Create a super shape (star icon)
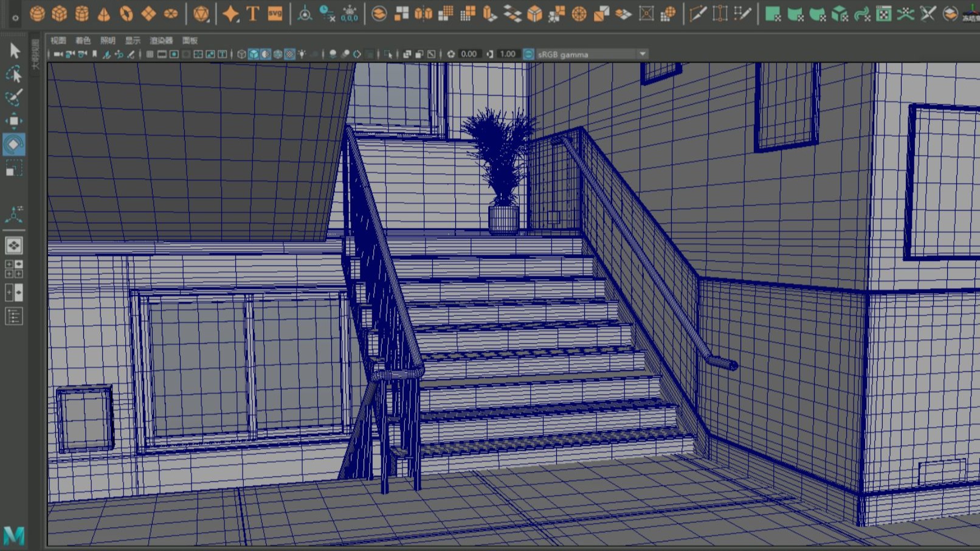 tap(230, 13)
